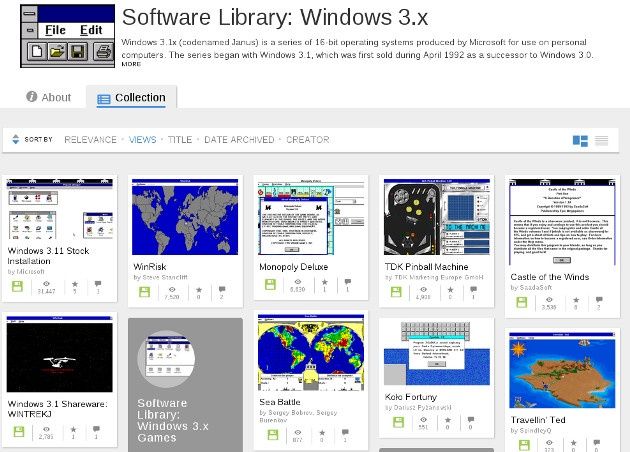This screenshot has height=452, width=630.
Task: Click the floppy icon on Castle of the Winds
Action: [522, 302]
